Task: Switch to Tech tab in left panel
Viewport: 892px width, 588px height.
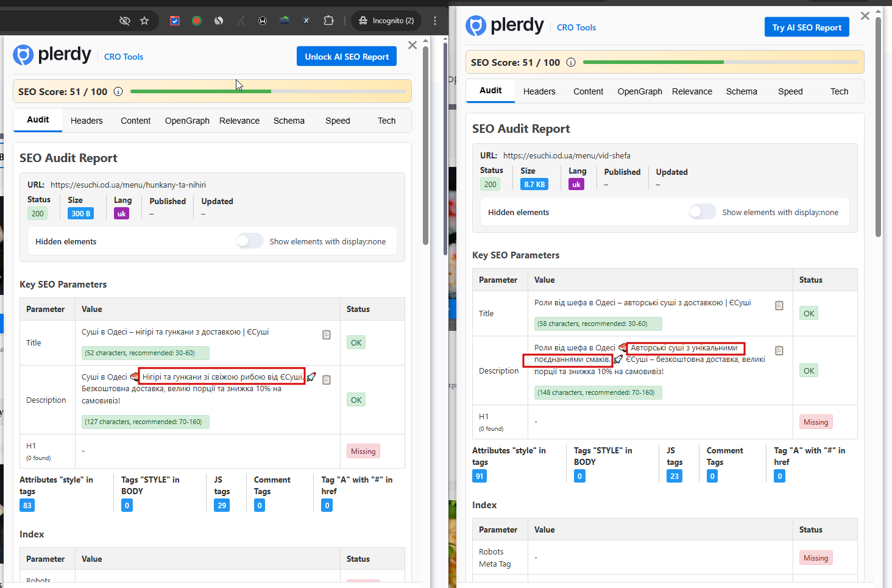Action: pos(386,121)
